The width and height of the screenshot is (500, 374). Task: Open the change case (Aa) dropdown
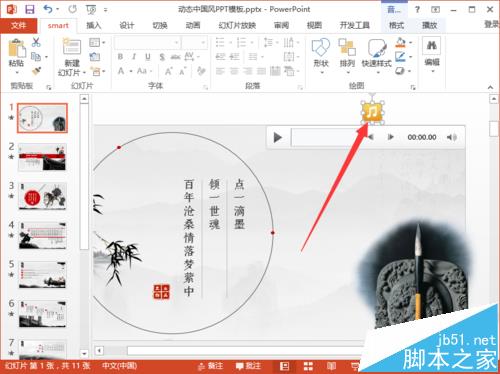coord(144,71)
